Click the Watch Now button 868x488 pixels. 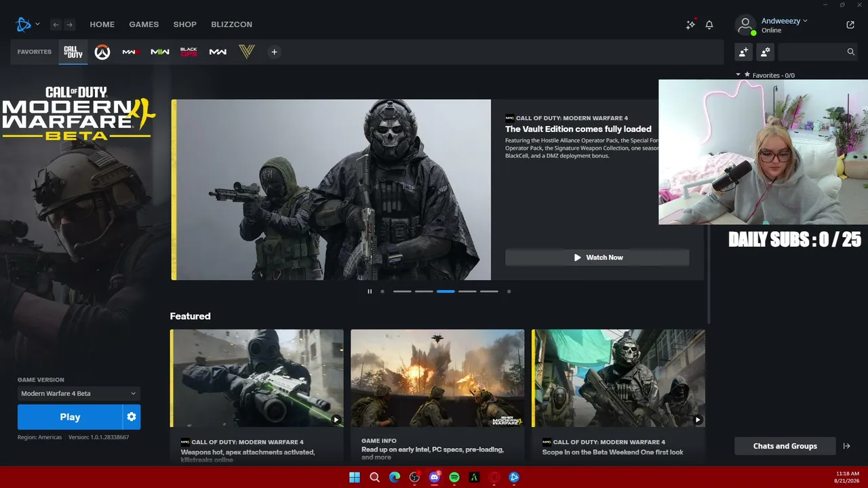pos(597,258)
